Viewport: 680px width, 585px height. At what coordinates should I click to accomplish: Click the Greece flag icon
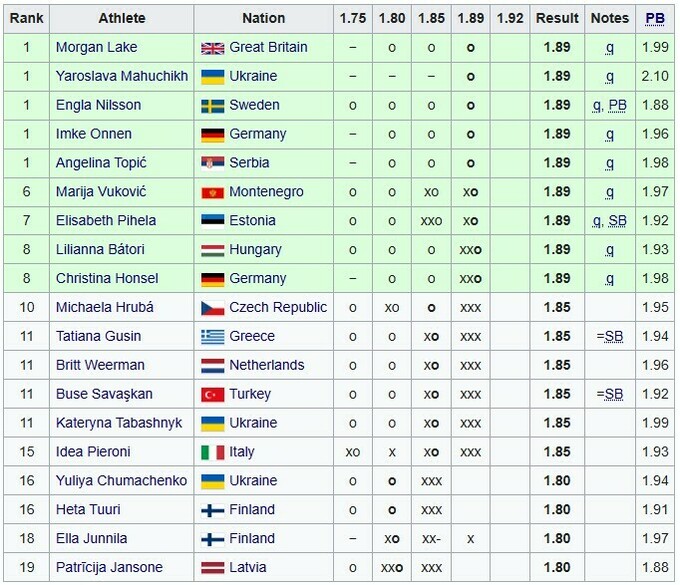pos(212,337)
